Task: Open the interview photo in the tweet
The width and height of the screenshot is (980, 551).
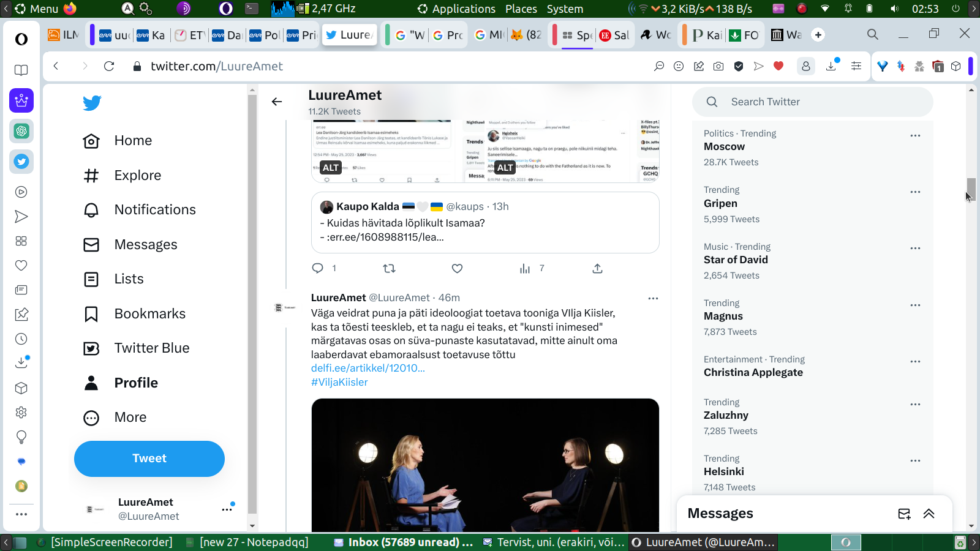Action: 485,465
